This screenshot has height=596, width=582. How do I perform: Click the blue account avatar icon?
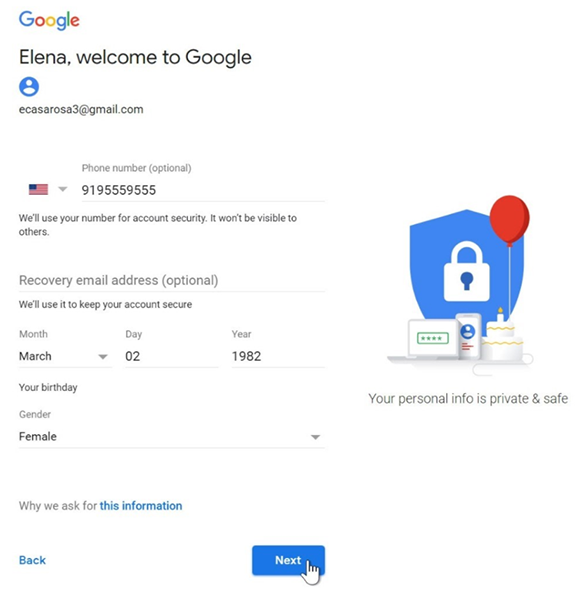tap(29, 86)
